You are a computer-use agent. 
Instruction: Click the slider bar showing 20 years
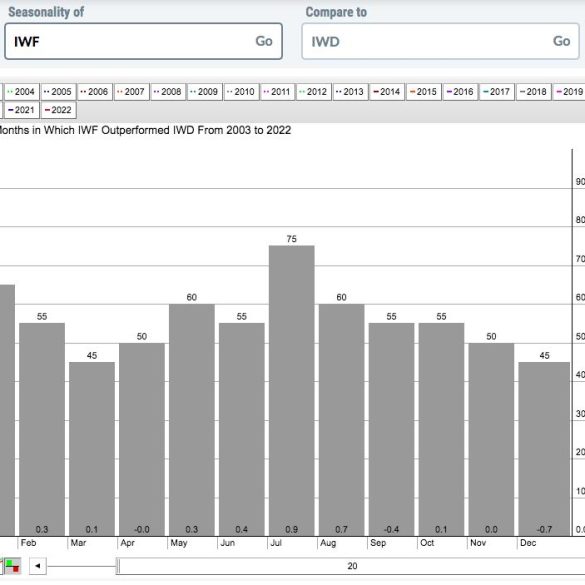pos(352,566)
